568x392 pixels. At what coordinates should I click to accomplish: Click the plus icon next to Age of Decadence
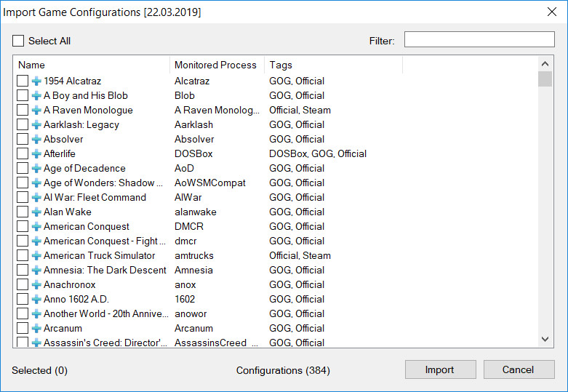click(x=36, y=168)
